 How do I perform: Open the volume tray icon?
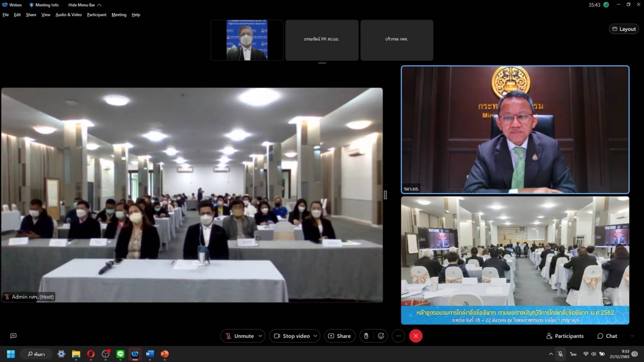tap(593, 354)
